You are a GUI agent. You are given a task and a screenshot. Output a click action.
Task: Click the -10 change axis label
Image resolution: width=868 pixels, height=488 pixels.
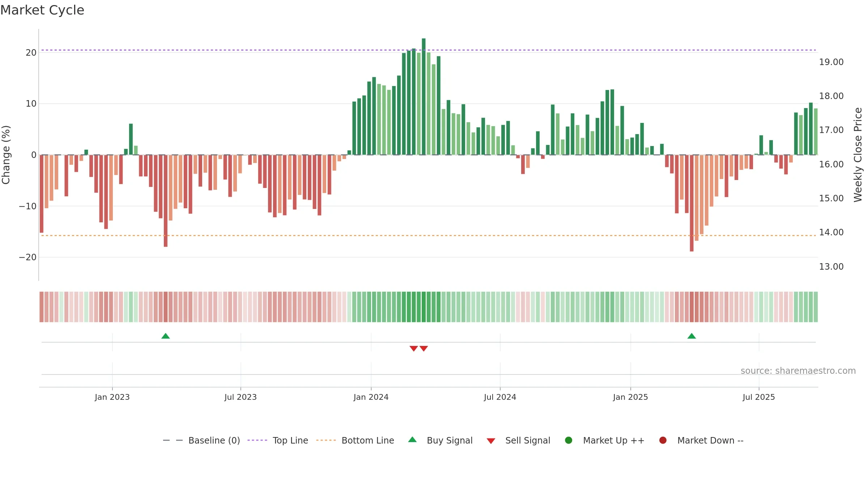[x=27, y=206]
